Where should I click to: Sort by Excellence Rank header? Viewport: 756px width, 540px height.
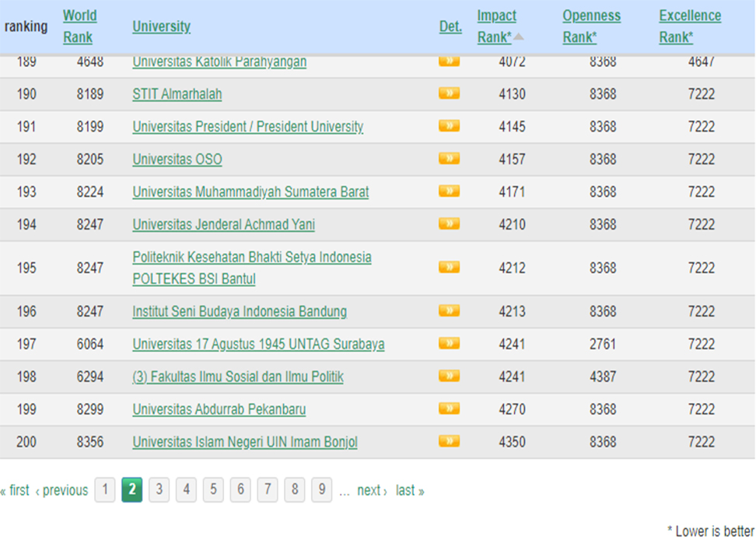point(690,26)
